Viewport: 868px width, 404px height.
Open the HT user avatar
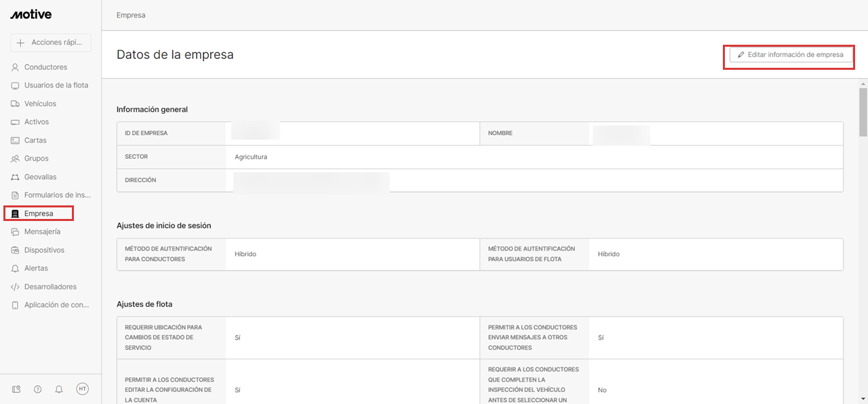coord(82,388)
